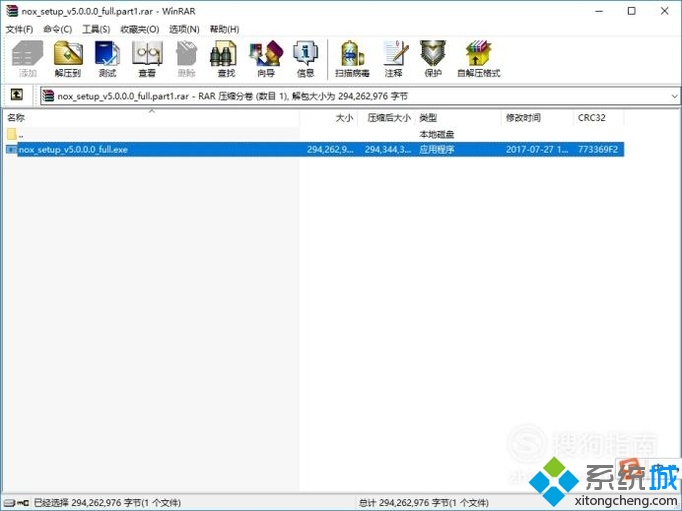Open the Commands (命令) menu
The height and width of the screenshot is (511, 682).
[57, 29]
